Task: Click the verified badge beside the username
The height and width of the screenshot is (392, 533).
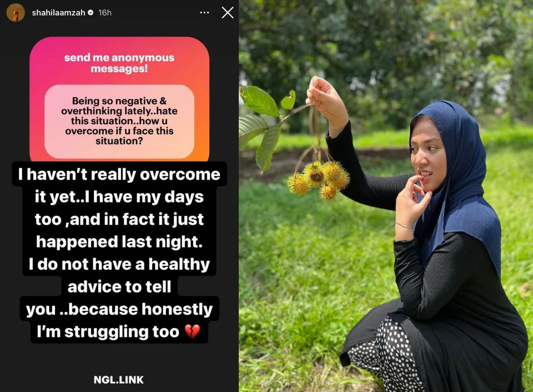Action: point(90,13)
